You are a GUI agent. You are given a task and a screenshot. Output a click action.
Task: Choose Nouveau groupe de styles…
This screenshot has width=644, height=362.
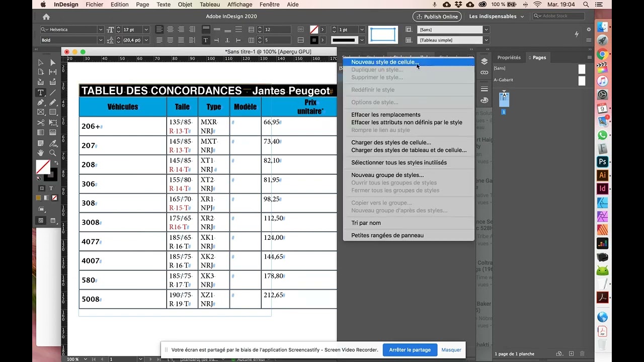click(x=387, y=175)
